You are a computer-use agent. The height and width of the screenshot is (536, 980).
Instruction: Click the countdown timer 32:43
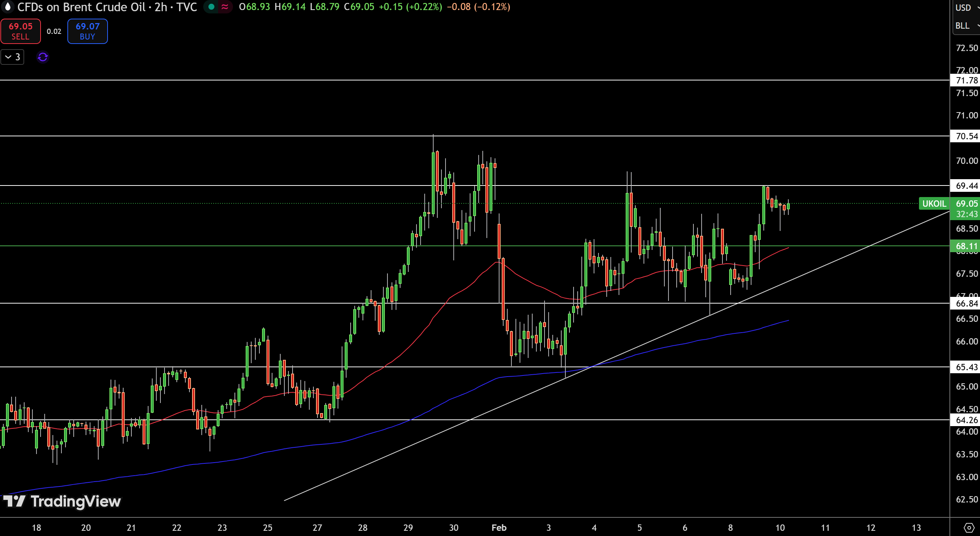[x=966, y=214]
